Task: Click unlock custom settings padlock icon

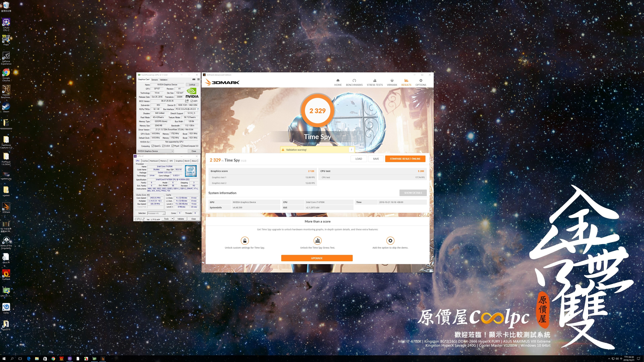Action: pos(245,240)
